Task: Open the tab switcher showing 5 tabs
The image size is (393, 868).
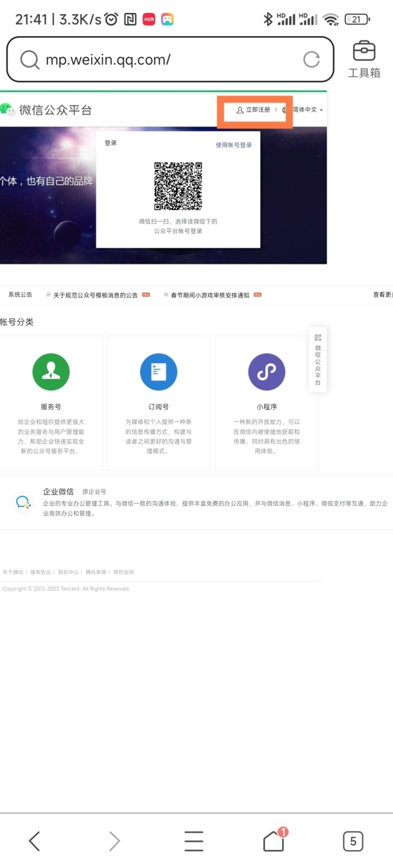Action: click(x=353, y=841)
